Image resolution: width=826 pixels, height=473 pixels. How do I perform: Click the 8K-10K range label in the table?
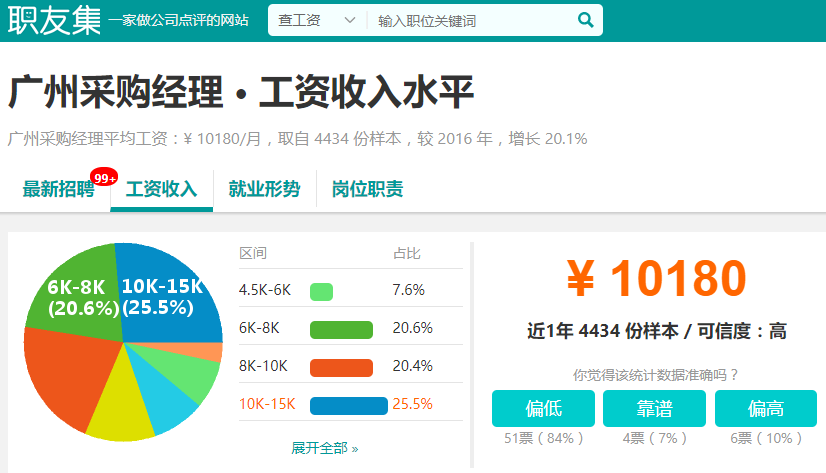point(263,366)
